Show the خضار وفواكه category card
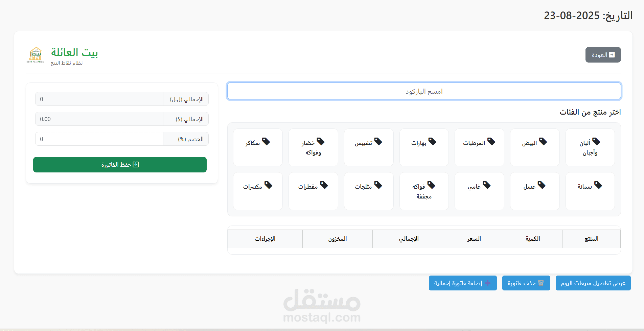Image resolution: width=644 pixels, height=331 pixels. [313, 147]
